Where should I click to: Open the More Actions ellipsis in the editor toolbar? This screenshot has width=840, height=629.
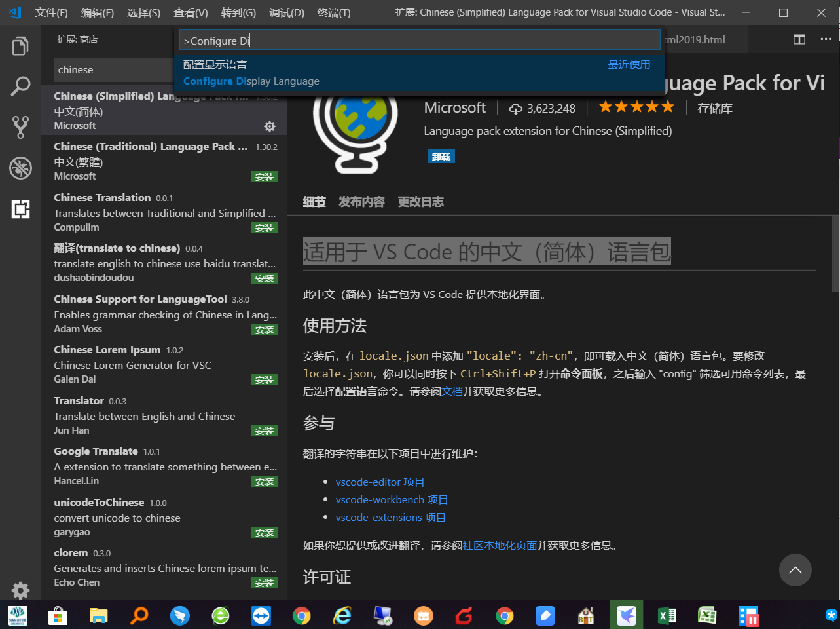pos(826,39)
